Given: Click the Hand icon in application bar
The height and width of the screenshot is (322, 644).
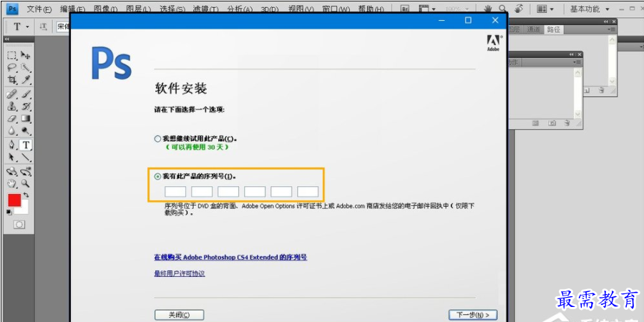Looking at the screenshot, I should 488,9.
